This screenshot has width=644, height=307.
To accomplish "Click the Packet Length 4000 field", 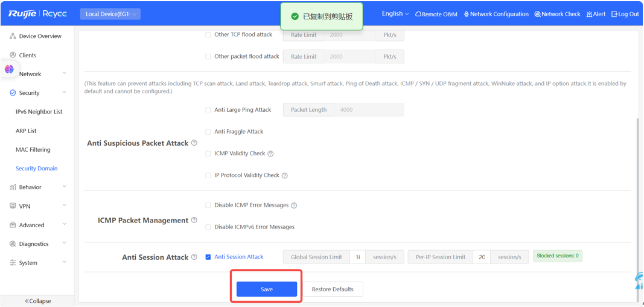I will [369, 110].
